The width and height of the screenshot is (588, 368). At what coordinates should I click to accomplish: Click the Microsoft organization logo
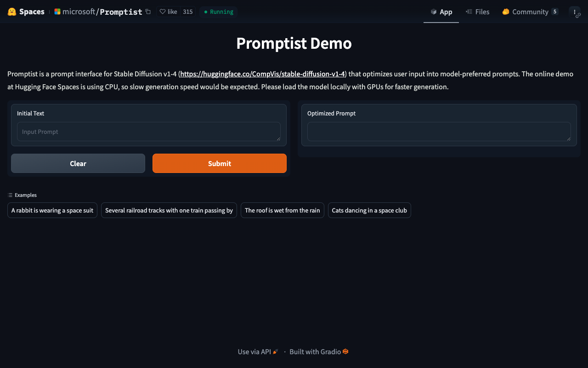click(57, 12)
